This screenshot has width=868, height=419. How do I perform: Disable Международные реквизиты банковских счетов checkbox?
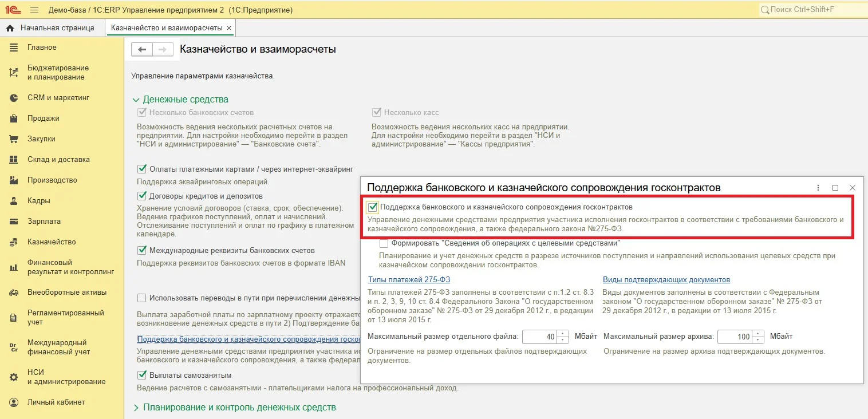click(142, 250)
